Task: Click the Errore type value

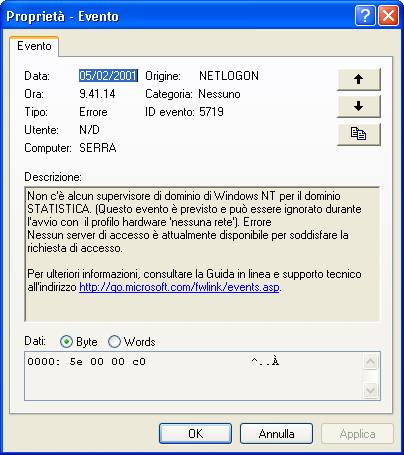Action: (93, 112)
